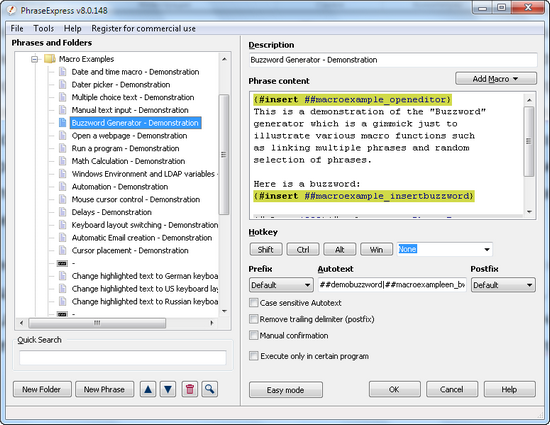Open the Tools menu
This screenshot has width=550, height=425.
pyautogui.click(x=43, y=28)
